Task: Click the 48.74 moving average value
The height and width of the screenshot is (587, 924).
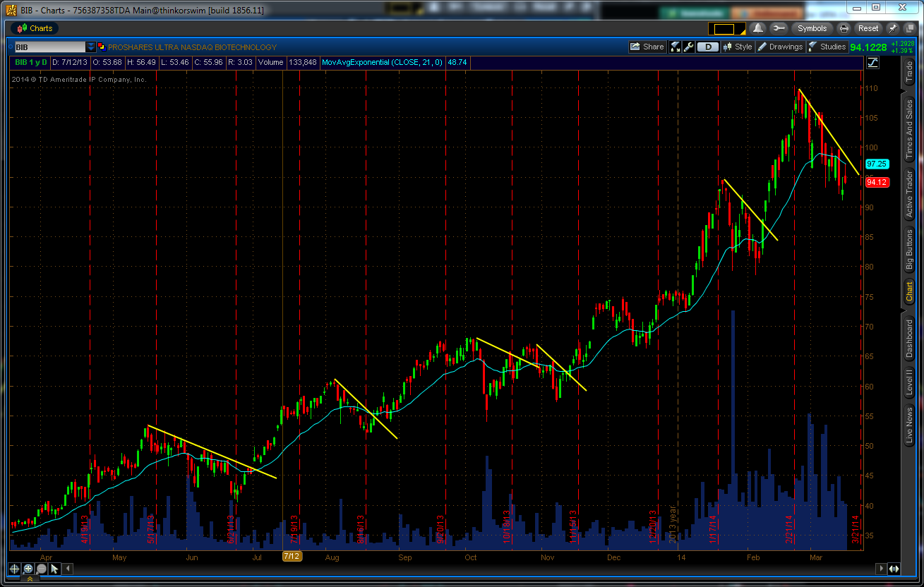Action: [457, 62]
